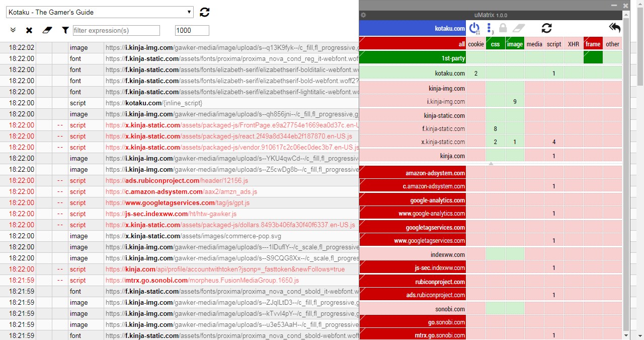Toggle the css column header
Viewport: 644px width, 340px height.
[x=496, y=44]
